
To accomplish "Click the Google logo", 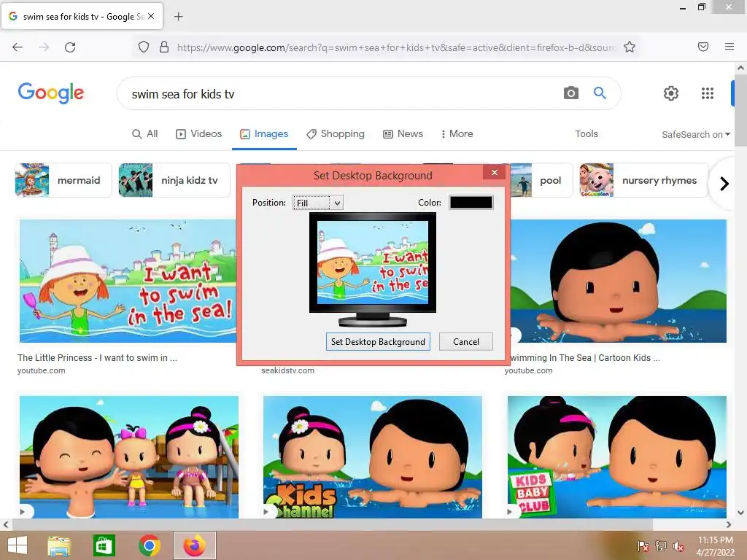I will pos(51,93).
